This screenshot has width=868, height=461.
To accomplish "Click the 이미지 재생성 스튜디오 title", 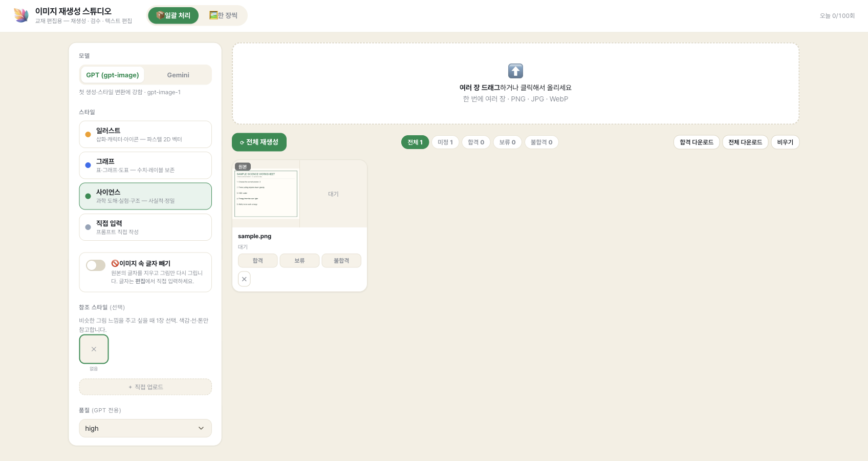I will coord(73,11).
